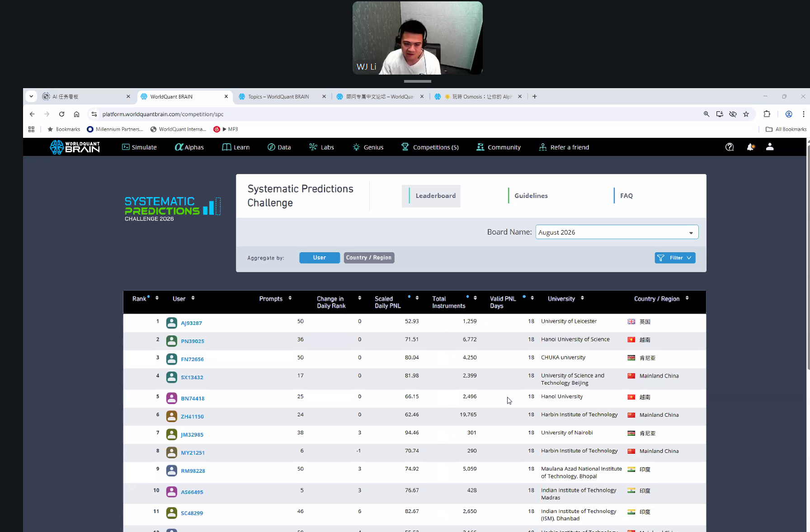
Task: Open the Community menu
Action: (x=499, y=147)
